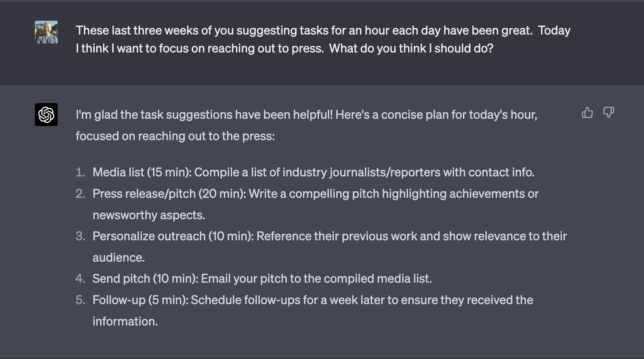
Task: Click list number 3 in the plan
Action: point(80,236)
